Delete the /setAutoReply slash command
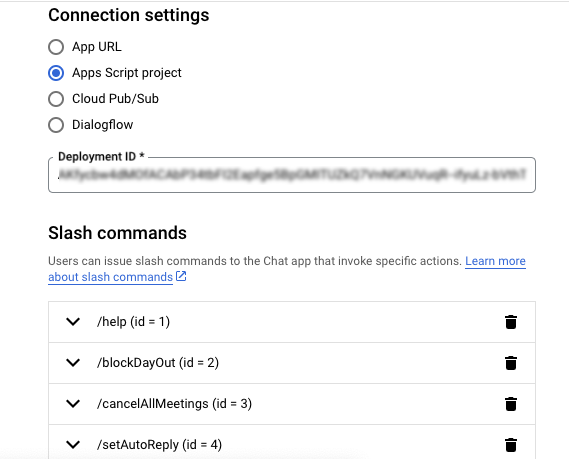Image resolution: width=569 pixels, height=459 pixels. click(511, 445)
